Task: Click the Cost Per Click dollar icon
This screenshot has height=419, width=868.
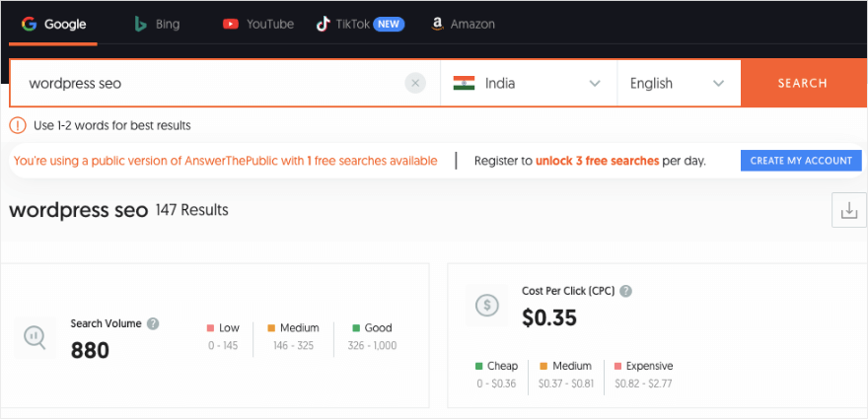Action: (x=487, y=305)
